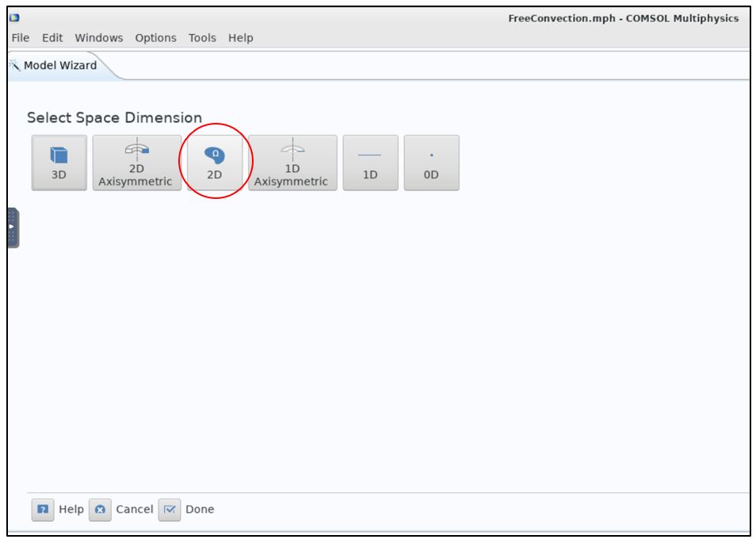
Task: Expand the collapsed side panel handle
Action: 13,228
